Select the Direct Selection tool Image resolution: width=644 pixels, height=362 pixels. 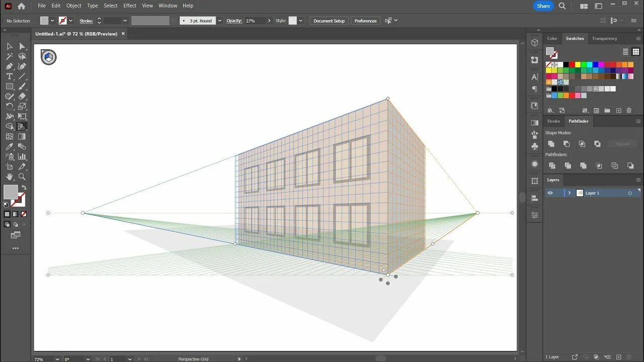tap(22, 46)
